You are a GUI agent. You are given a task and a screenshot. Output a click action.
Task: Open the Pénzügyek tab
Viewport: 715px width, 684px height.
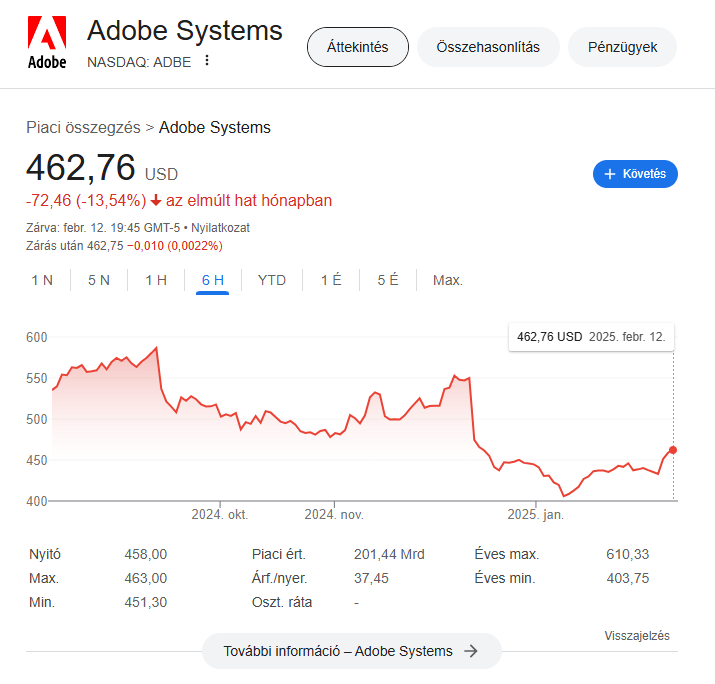pos(622,47)
